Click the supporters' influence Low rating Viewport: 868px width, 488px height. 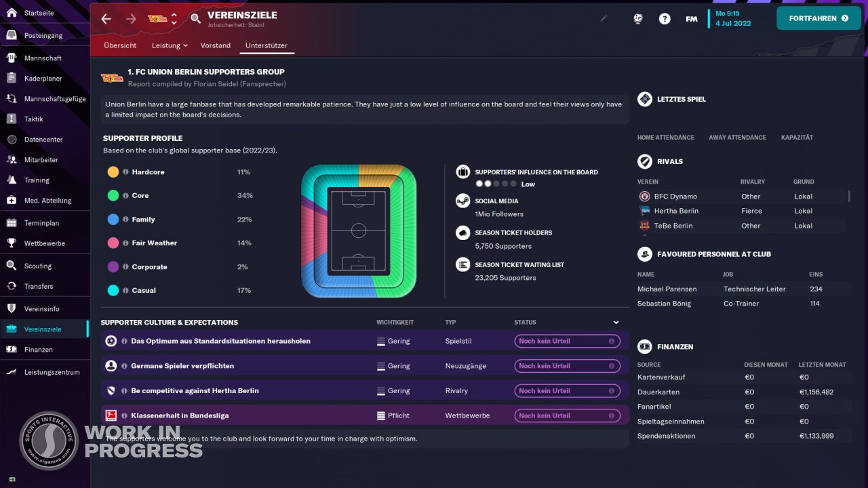click(505, 184)
